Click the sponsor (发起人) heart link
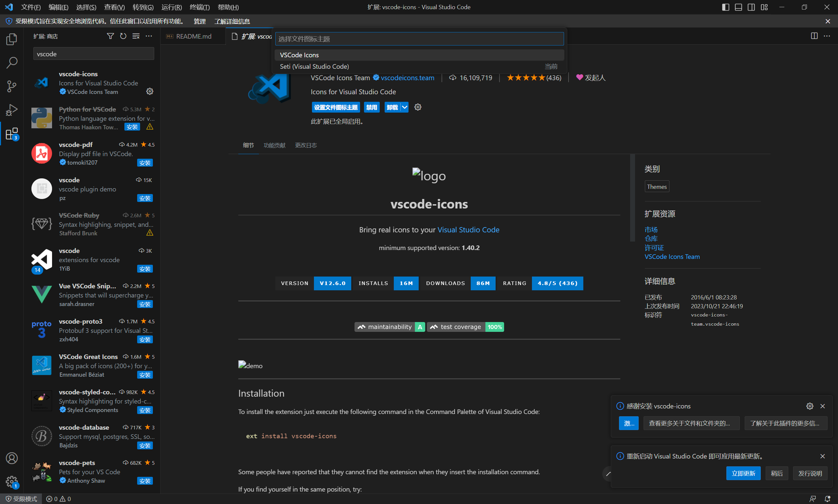Screen dimensions: 838x504 click(x=591, y=78)
